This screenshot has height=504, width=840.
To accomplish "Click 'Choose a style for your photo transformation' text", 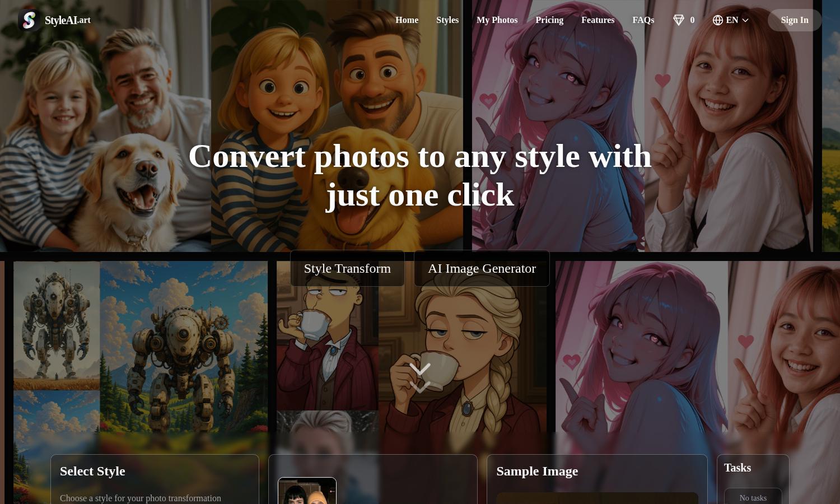I will point(141,498).
